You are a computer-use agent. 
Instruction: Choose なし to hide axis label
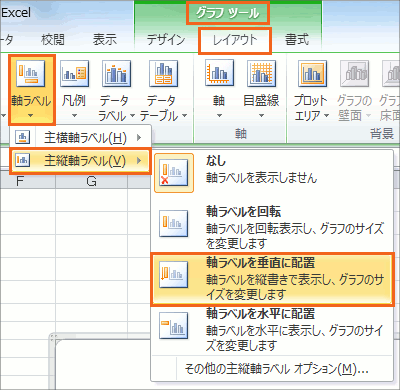(x=272, y=173)
